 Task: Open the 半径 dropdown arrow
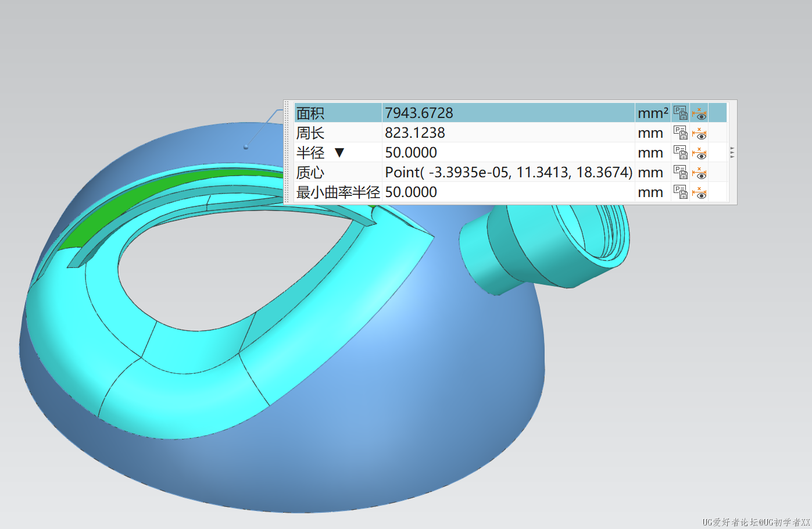(x=339, y=153)
